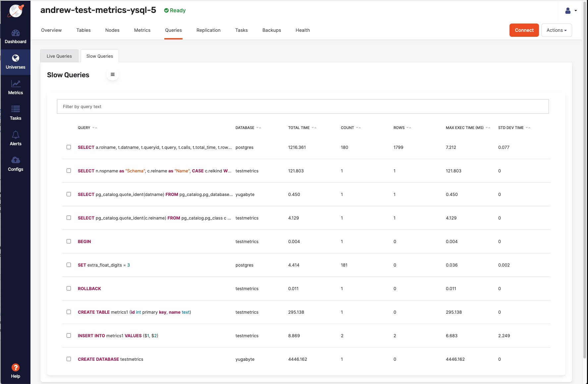Sort by the TOTAL TIME column arrows
The image size is (588, 384).
[x=314, y=128]
